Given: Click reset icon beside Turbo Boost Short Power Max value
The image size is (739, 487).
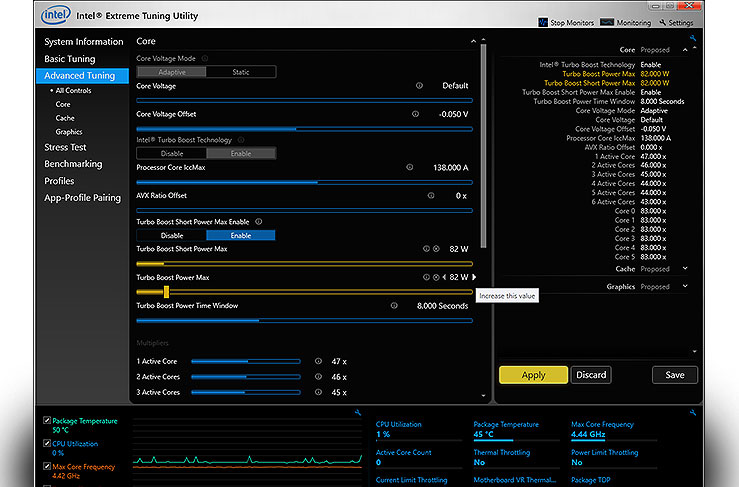Looking at the screenshot, I should [x=436, y=249].
